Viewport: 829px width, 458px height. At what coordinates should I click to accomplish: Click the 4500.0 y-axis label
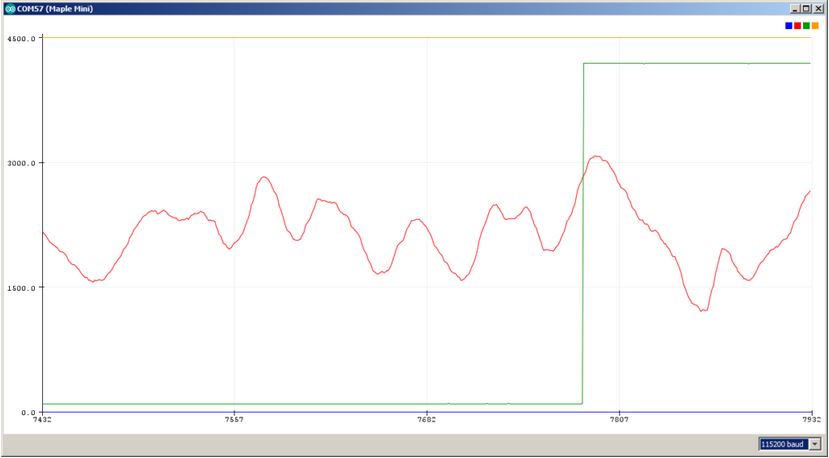point(22,38)
